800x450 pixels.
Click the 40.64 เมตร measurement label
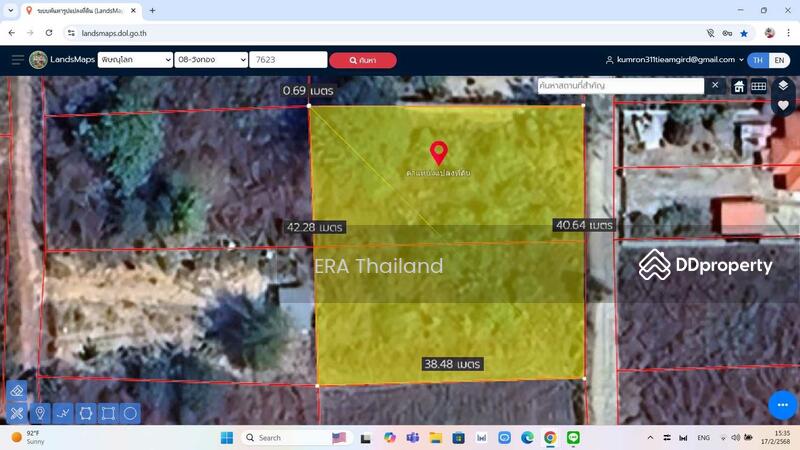[584, 225]
